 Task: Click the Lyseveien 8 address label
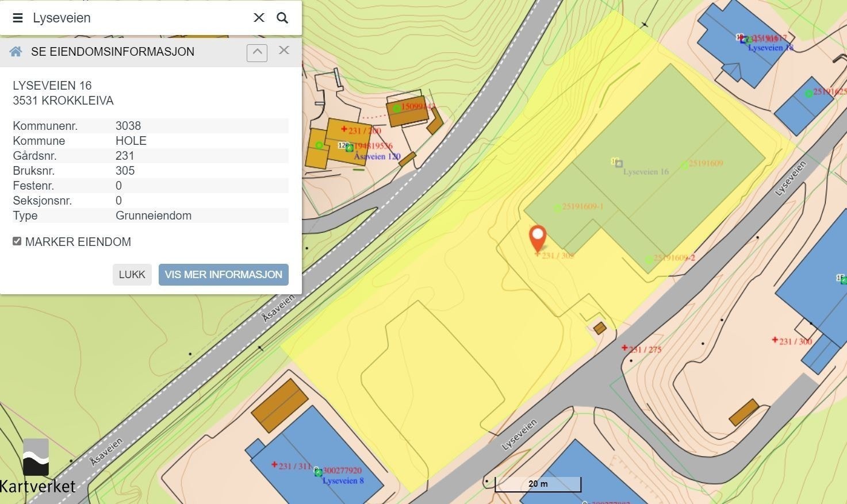point(343,480)
